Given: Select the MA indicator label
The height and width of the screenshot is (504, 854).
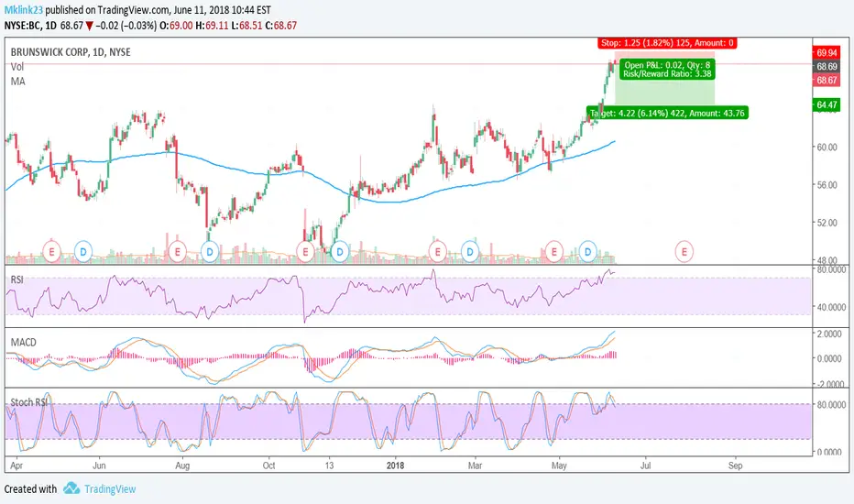Looking at the screenshot, I should 18,82.
